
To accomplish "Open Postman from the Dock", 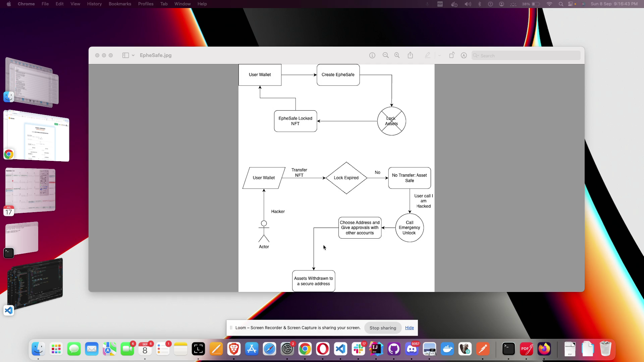I will (483, 349).
